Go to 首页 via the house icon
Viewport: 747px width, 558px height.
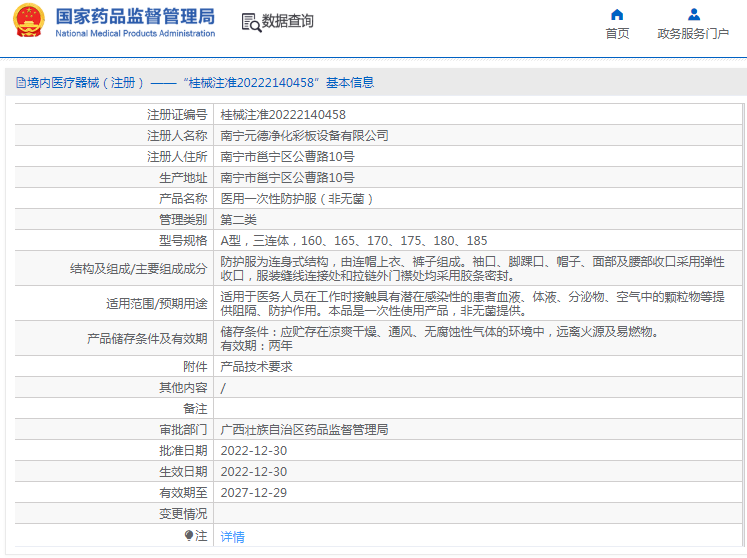point(617,15)
